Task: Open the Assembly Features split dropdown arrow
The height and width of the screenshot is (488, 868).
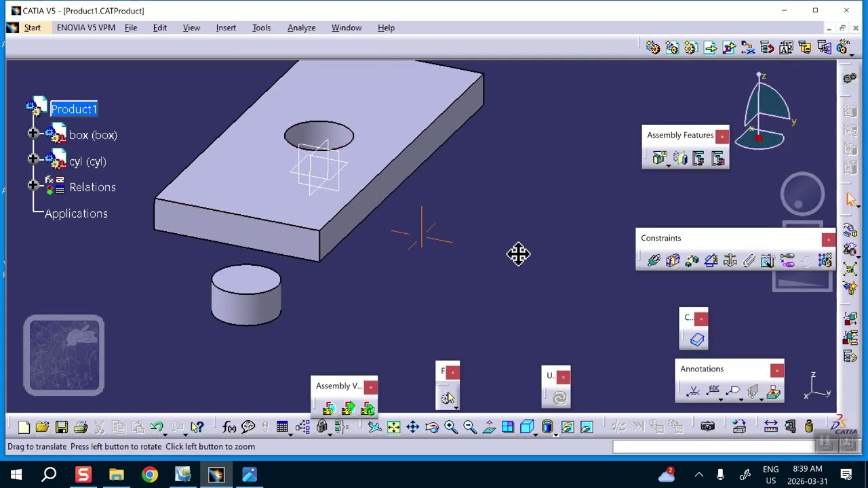Action: coord(668,165)
